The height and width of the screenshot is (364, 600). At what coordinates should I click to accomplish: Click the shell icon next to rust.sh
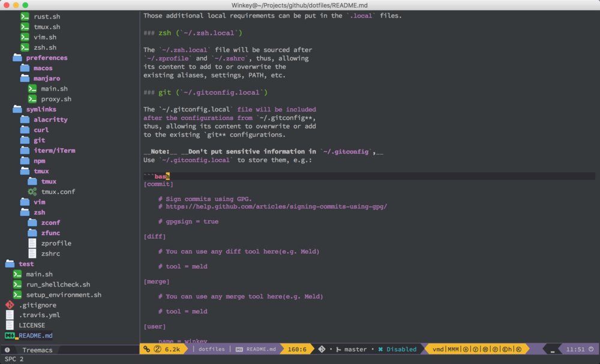[x=25, y=16]
